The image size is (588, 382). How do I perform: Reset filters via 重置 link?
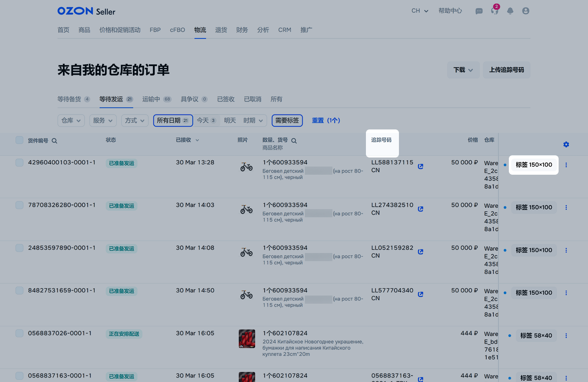[x=326, y=120]
